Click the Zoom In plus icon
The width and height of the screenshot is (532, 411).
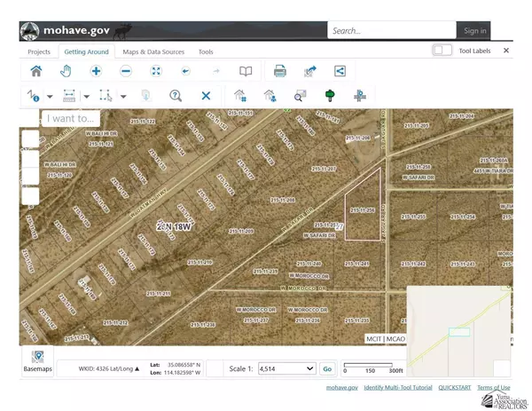point(97,71)
